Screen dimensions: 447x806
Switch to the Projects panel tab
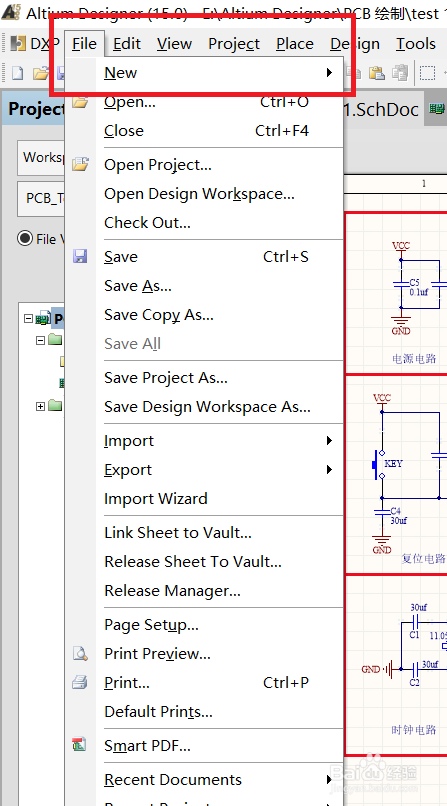click(34, 109)
